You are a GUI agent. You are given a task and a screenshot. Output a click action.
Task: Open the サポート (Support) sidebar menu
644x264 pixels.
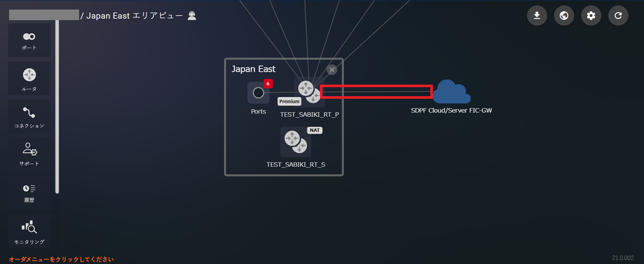coord(29,154)
